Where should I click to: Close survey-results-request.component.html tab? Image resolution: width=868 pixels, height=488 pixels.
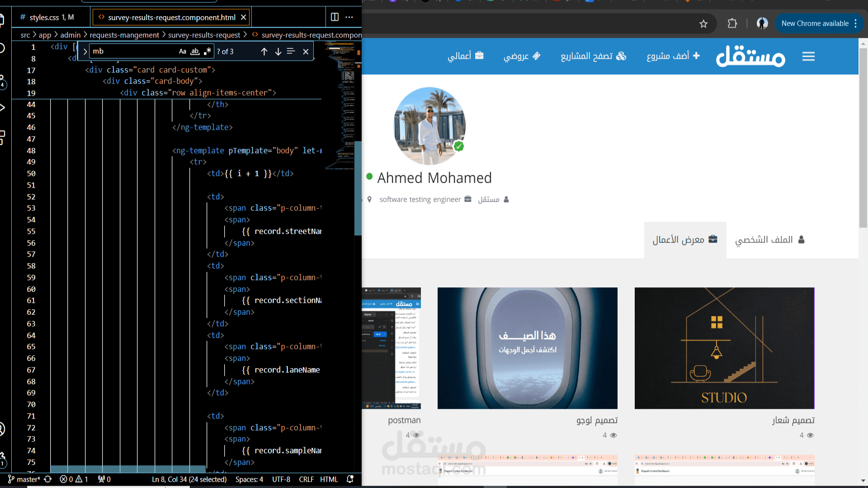click(x=243, y=17)
